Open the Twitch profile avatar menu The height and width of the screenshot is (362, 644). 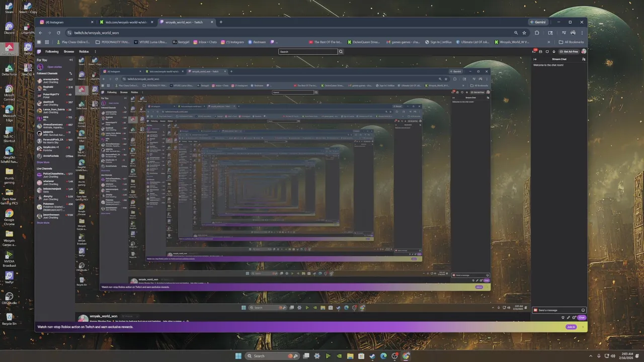[x=584, y=51]
